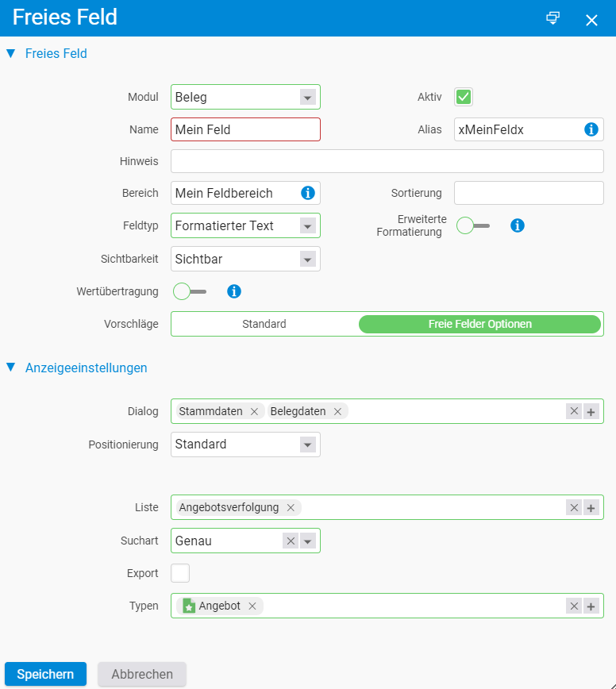Toggle the Erweiterte Formatierung switch

click(x=473, y=226)
